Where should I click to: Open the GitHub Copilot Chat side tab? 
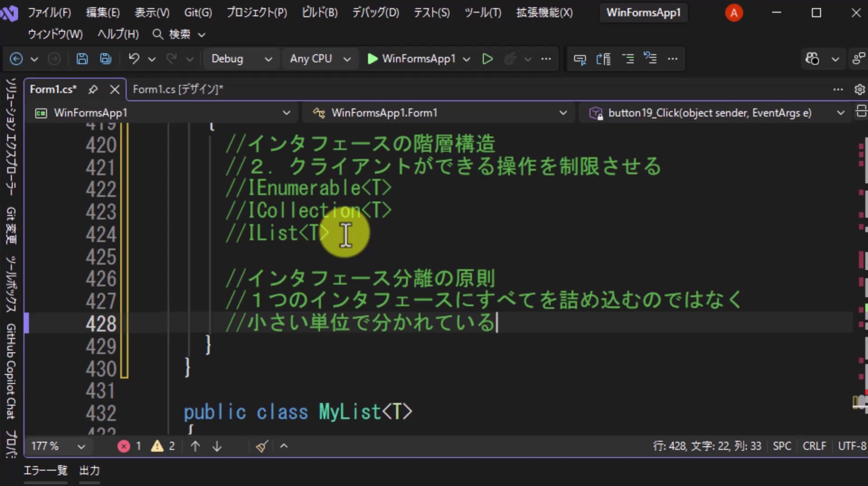(x=11, y=371)
